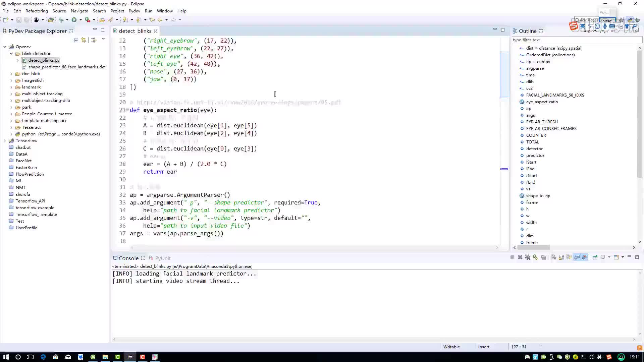The image size is (644, 362).
Task: Click the Debug bug icon in toolbar
Action: tap(61, 20)
